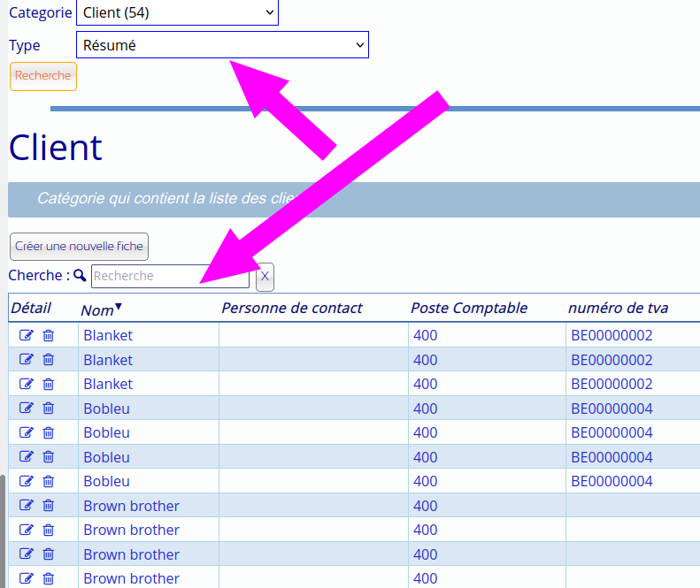The image size is (700, 588).
Task: Delete the last Bobleu entry via trash icon
Action: tap(49, 481)
